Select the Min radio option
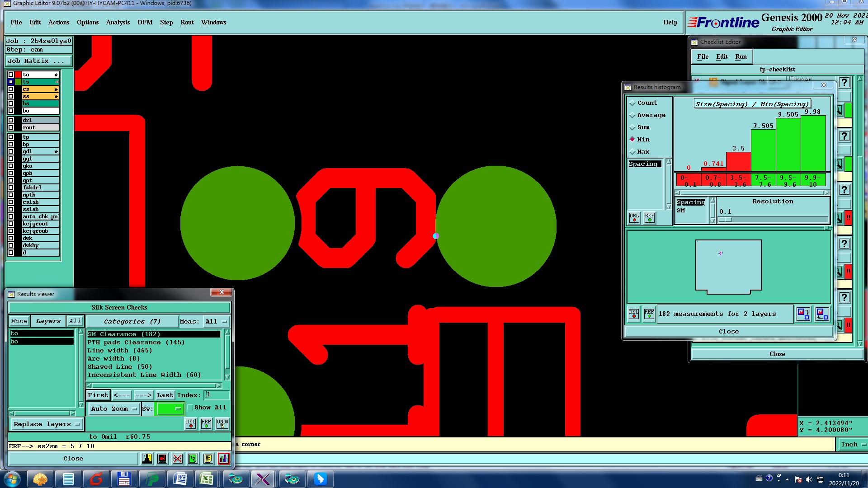 tap(632, 139)
